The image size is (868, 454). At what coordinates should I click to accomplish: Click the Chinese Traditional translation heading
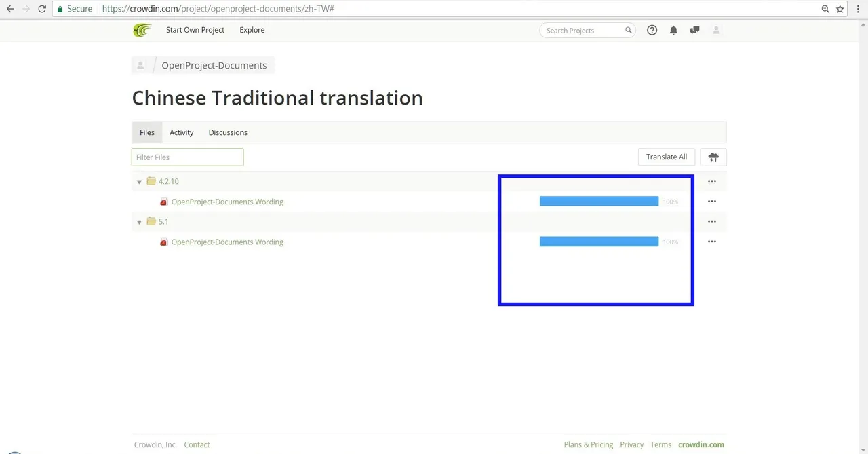coord(277,98)
